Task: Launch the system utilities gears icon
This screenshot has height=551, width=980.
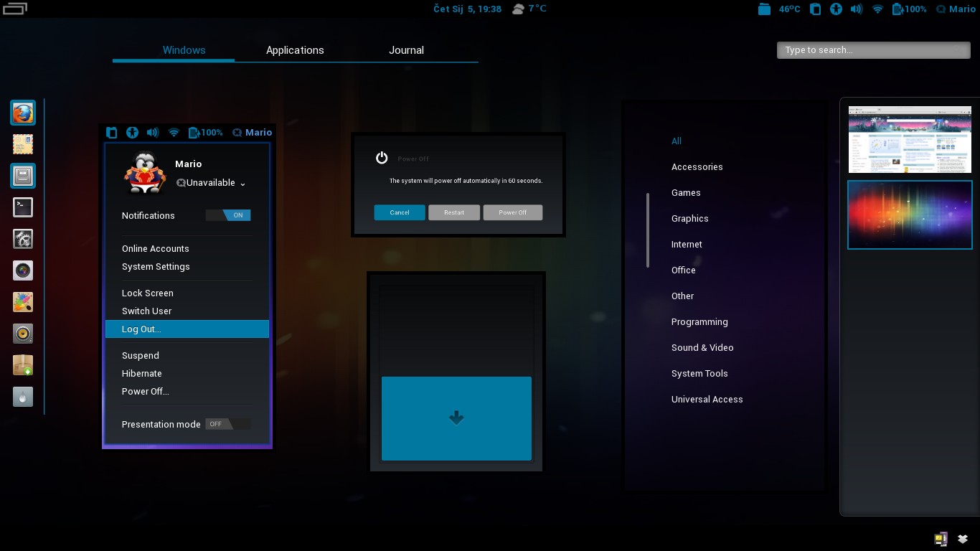Action: click(x=22, y=239)
